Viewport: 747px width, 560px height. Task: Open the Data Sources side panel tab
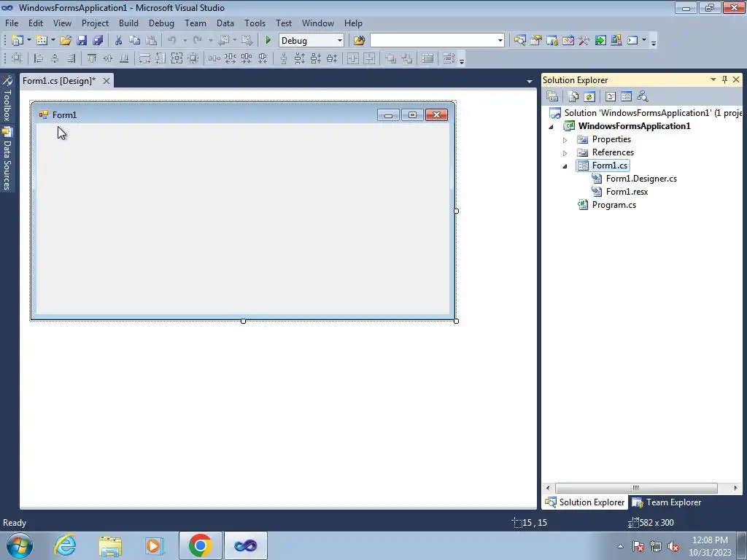(x=7, y=159)
